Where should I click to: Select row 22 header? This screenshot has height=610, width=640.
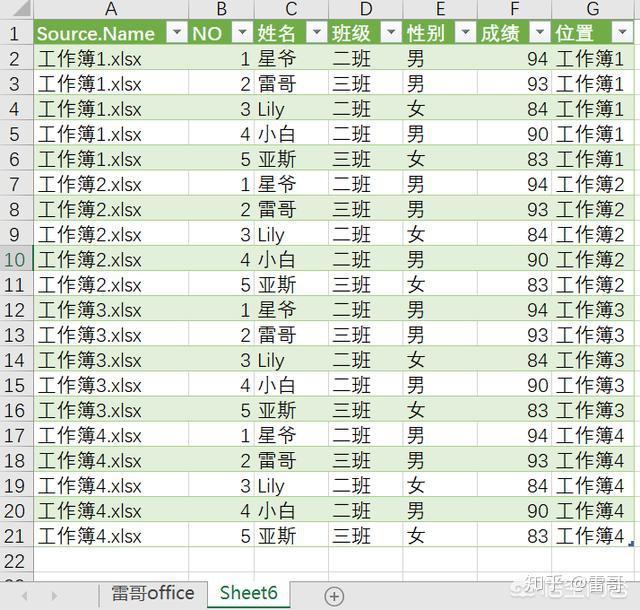point(15,561)
